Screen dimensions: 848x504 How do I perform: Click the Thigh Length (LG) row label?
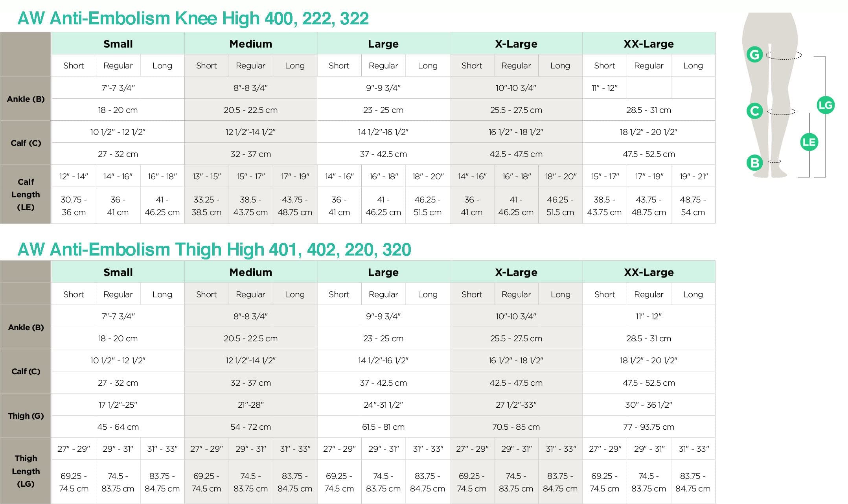pyautogui.click(x=26, y=471)
